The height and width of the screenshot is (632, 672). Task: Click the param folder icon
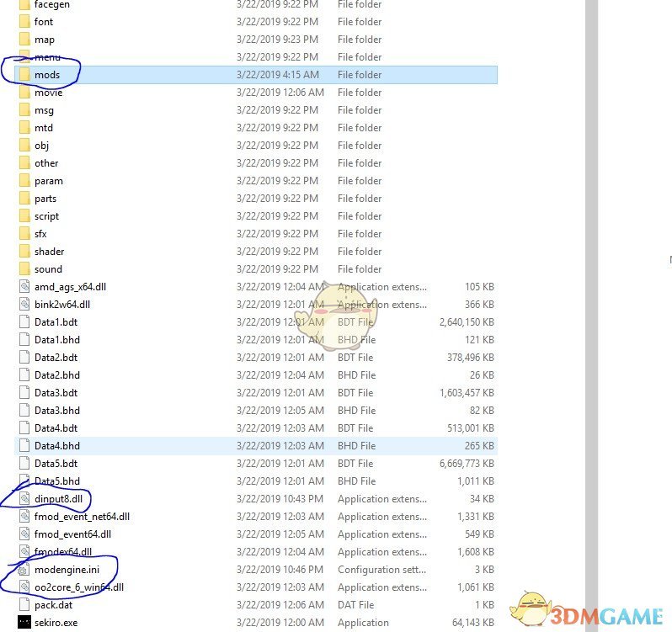[24, 181]
